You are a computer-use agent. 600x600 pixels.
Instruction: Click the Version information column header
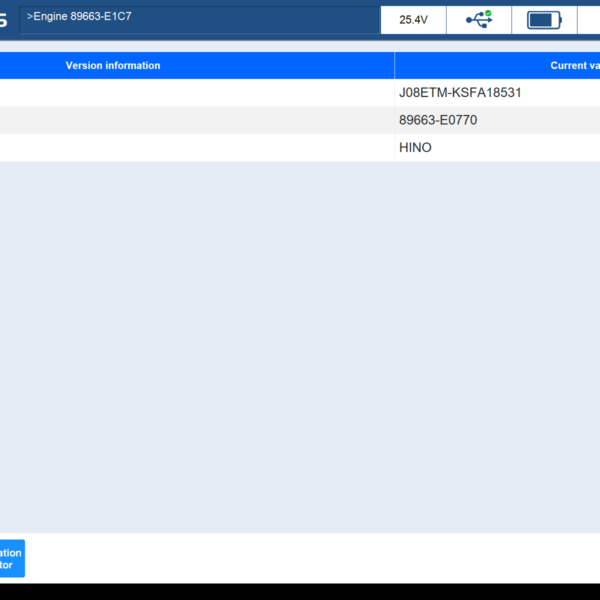tap(197, 65)
